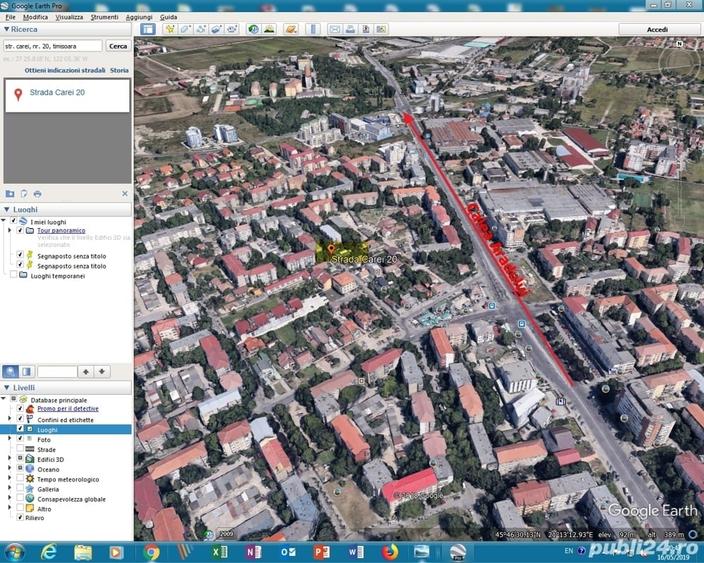This screenshot has width=704, height=563.
Task: Add a new placemark with the pin icon
Action: (170, 29)
